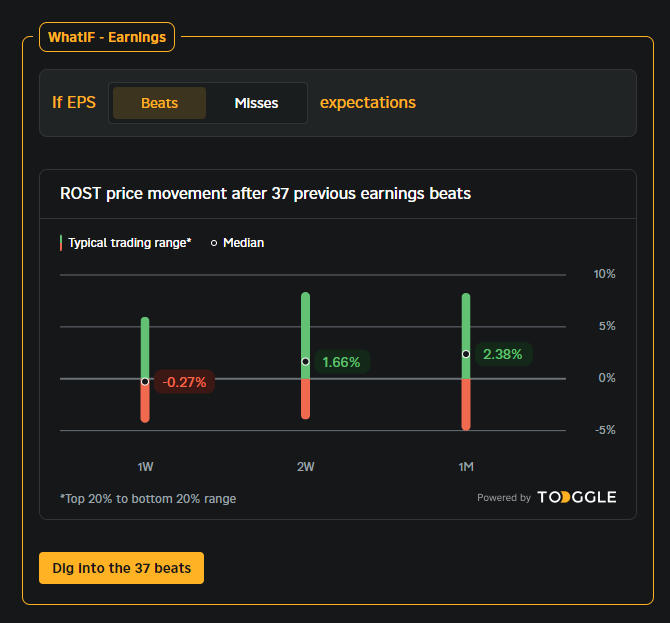Click the ROST price movement chart title

click(x=265, y=194)
